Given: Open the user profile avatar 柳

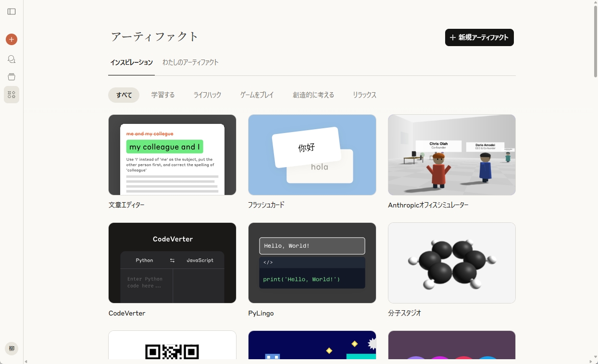Looking at the screenshot, I should 12,349.
